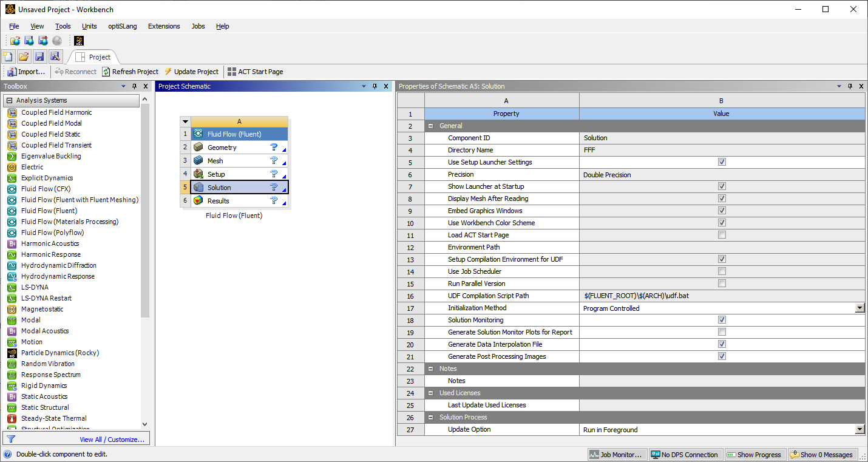
Task: Select Electric analysis system in Toolbox
Action: coord(32,167)
